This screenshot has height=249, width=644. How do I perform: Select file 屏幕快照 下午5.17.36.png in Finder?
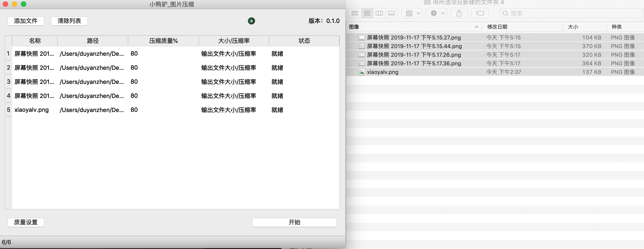click(x=495, y=63)
